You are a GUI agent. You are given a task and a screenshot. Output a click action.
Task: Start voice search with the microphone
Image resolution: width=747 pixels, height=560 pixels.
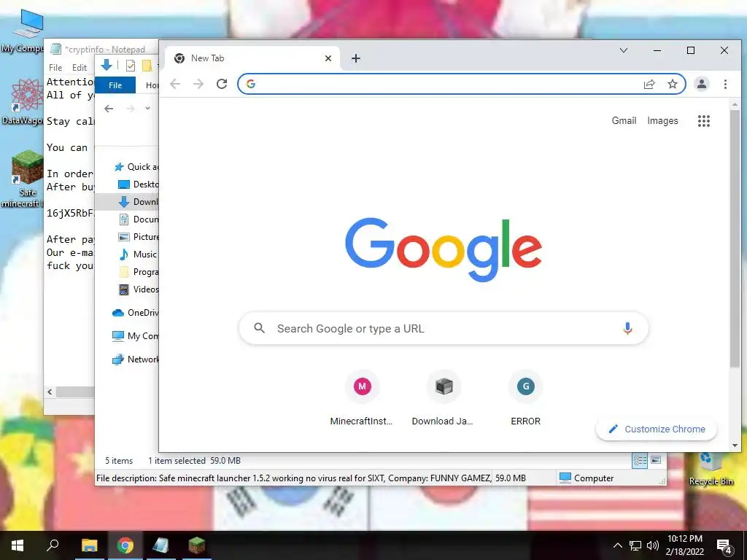(x=627, y=328)
